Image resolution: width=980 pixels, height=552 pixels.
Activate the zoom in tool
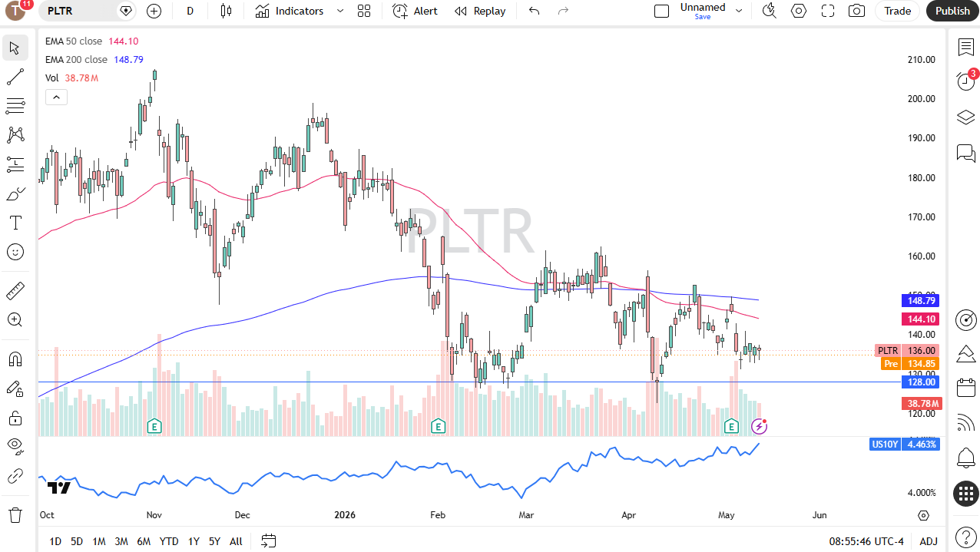click(x=15, y=320)
